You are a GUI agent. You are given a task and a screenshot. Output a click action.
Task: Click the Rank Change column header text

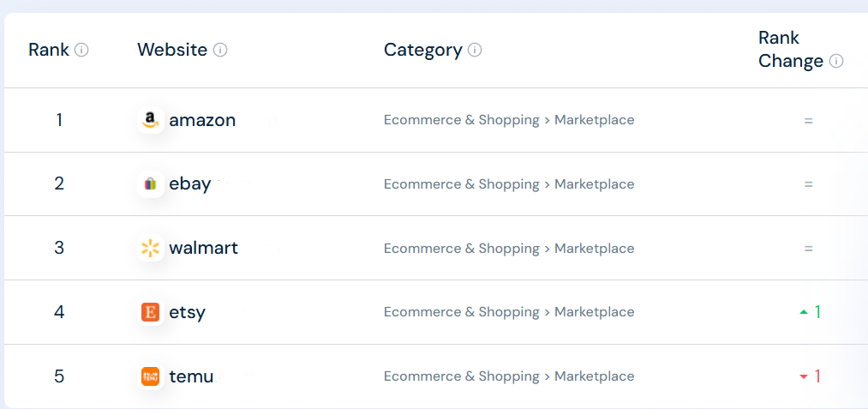[x=791, y=50]
